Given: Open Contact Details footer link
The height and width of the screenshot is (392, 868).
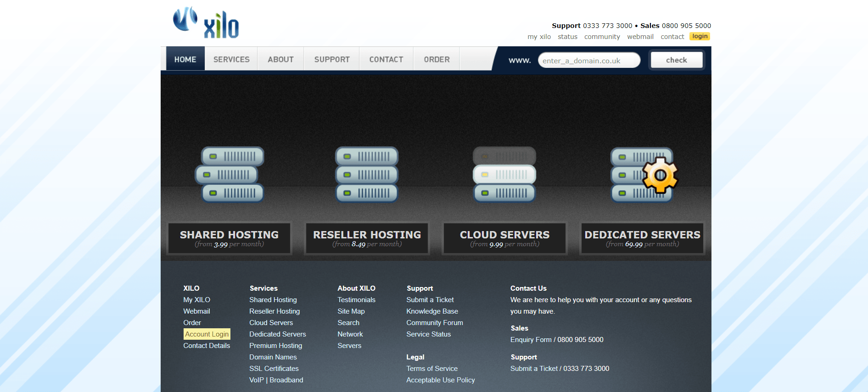Looking at the screenshot, I should [x=207, y=346].
